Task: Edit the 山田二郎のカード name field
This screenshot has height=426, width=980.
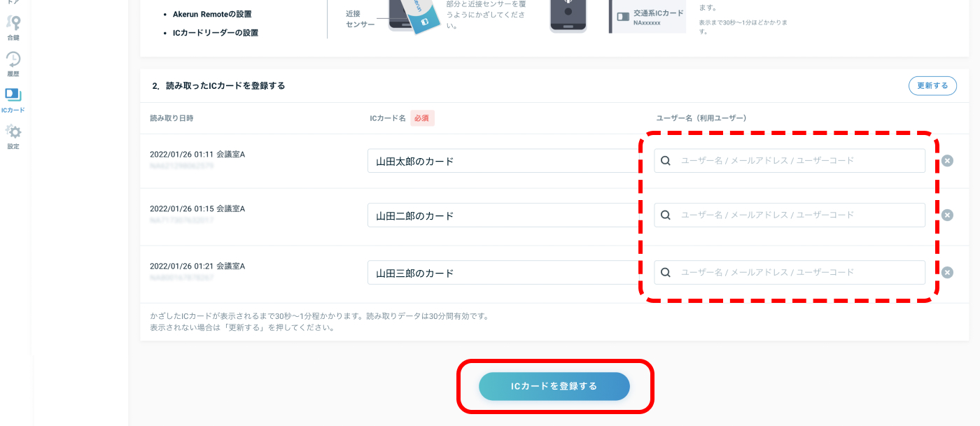Action: pos(503,215)
